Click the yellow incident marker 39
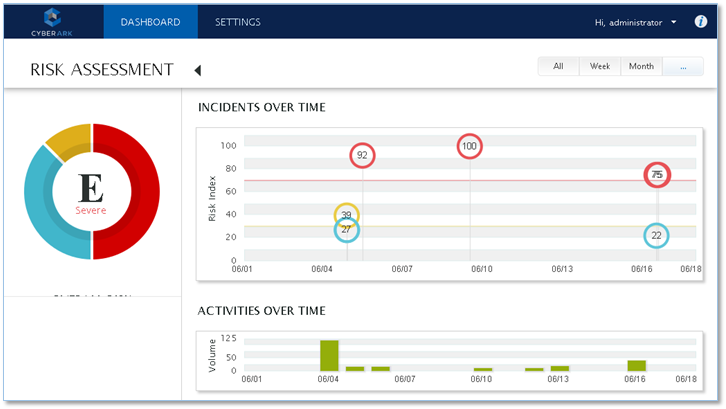The image size is (726, 409). click(x=346, y=215)
